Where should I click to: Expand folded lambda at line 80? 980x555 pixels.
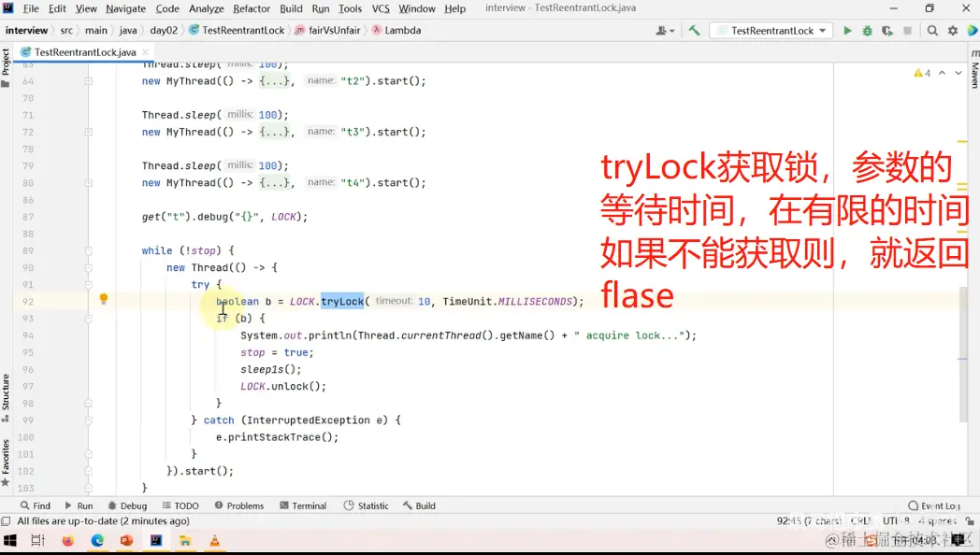point(89,183)
